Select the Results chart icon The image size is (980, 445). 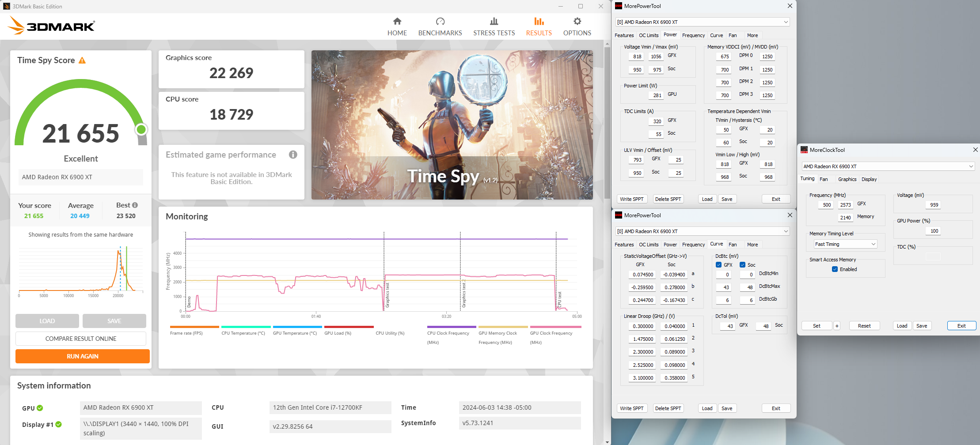pos(539,21)
